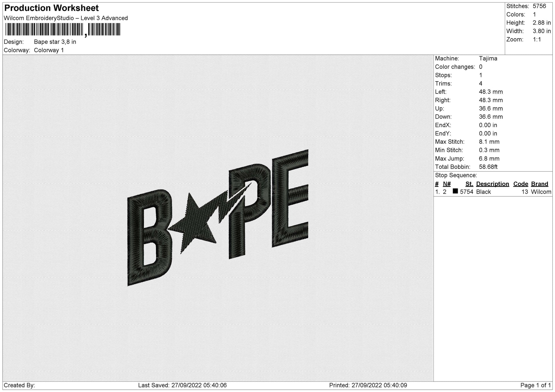
Task: Select the thread code '13'
Action: (x=525, y=192)
